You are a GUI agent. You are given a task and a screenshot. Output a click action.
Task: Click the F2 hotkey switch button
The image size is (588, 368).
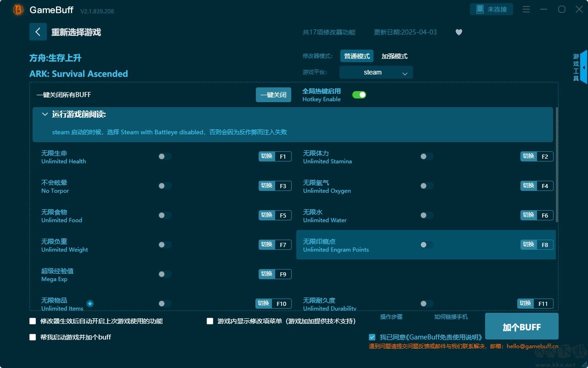pos(537,156)
